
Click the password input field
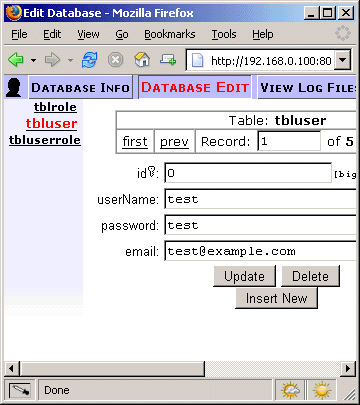tap(260, 225)
